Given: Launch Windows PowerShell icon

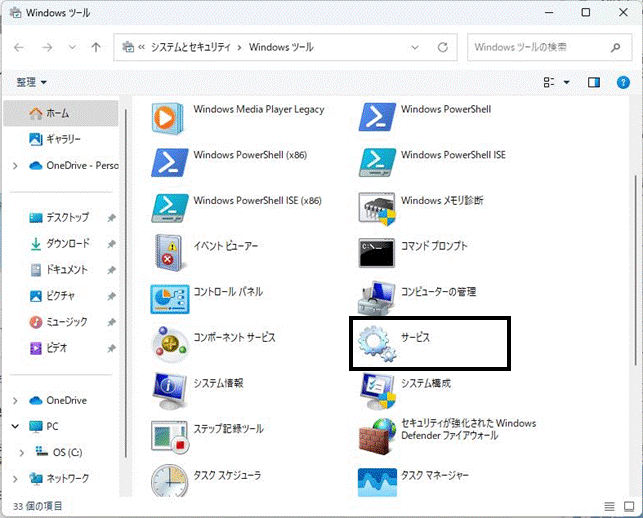Looking at the screenshot, I should pyautogui.click(x=377, y=117).
